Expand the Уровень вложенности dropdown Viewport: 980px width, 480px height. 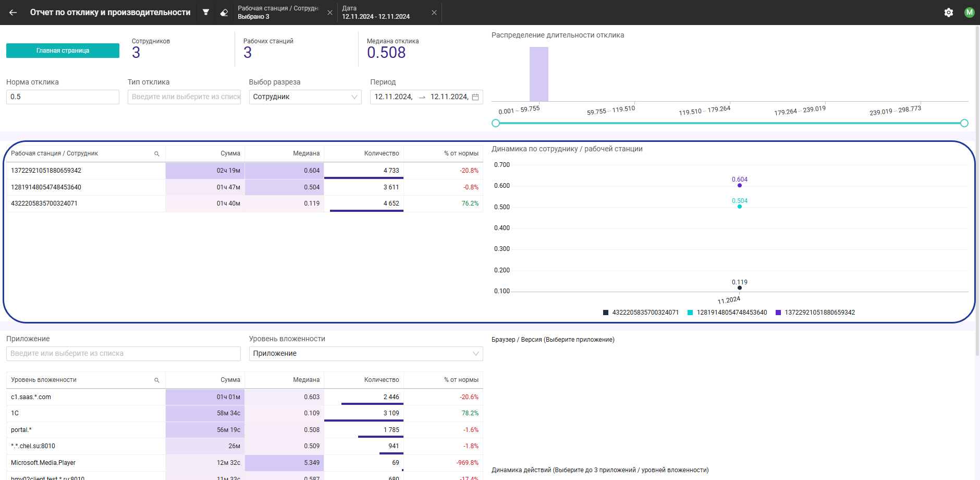point(366,354)
